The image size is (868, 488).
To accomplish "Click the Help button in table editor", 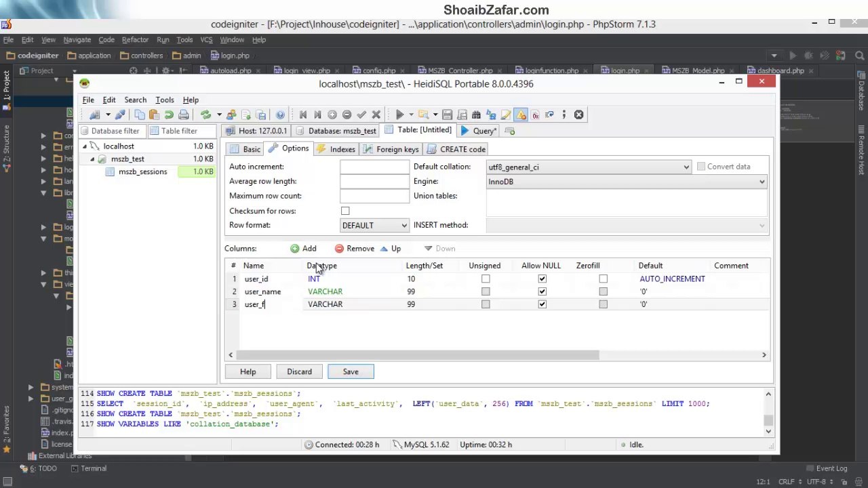I will (248, 371).
